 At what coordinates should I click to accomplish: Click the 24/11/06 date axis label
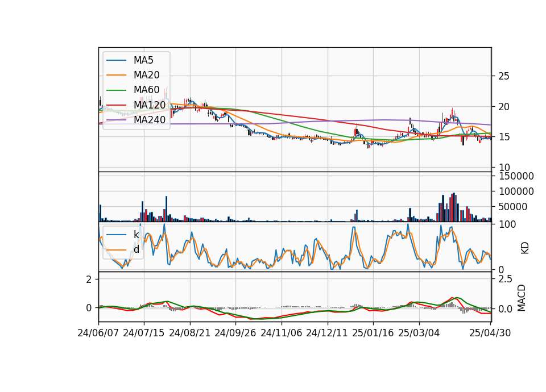(282, 333)
